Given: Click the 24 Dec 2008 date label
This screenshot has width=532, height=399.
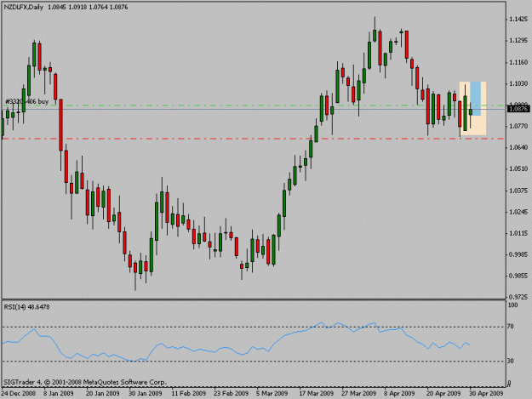Looking at the screenshot, I should click(18, 394).
